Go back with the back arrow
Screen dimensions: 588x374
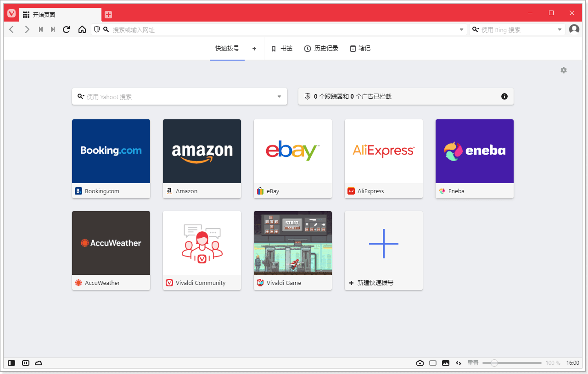click(12, 29)
